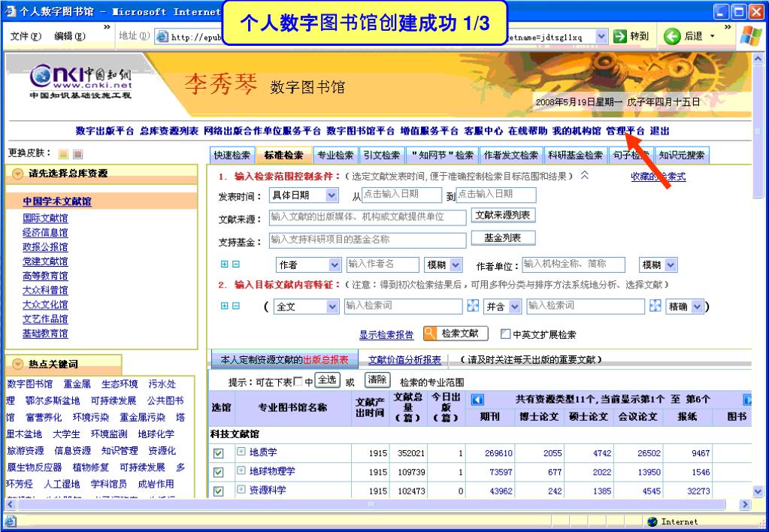Check the 中英文扩展检索 checkbox
The image size is (769, 532).
(505, 334)
